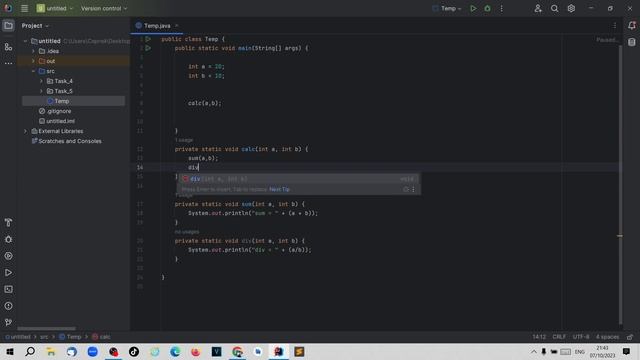This screenshot has width=640, height=360.
Task: Open Version control dropdown
Action: tap(104, 8)
